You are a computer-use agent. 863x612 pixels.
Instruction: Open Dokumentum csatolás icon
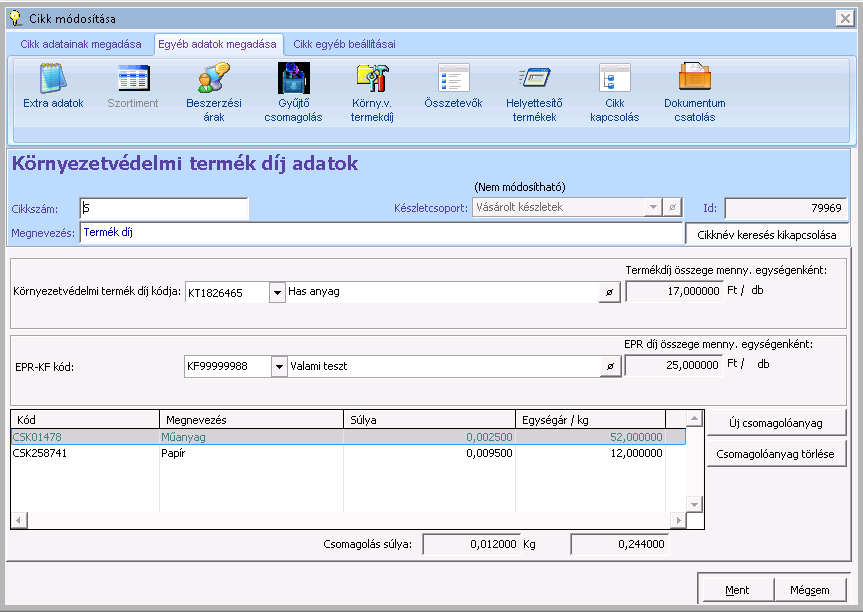[695, 77]
